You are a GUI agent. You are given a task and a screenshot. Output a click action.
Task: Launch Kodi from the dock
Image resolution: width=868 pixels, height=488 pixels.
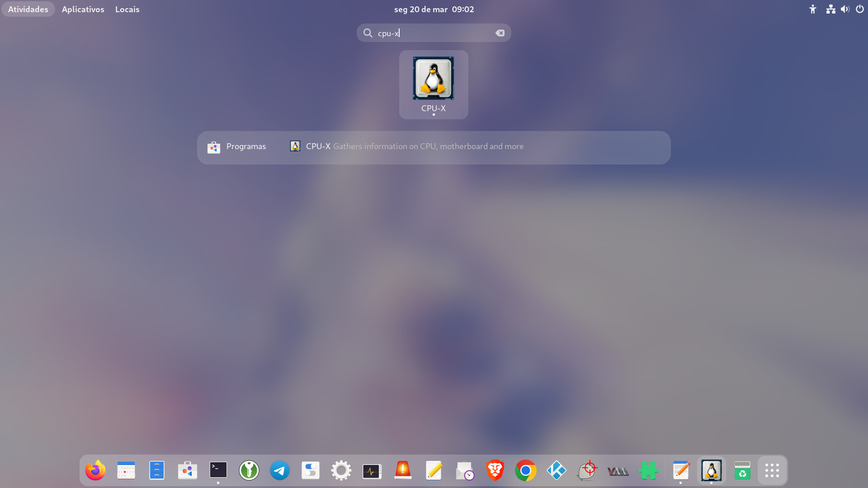coord(557,470)
